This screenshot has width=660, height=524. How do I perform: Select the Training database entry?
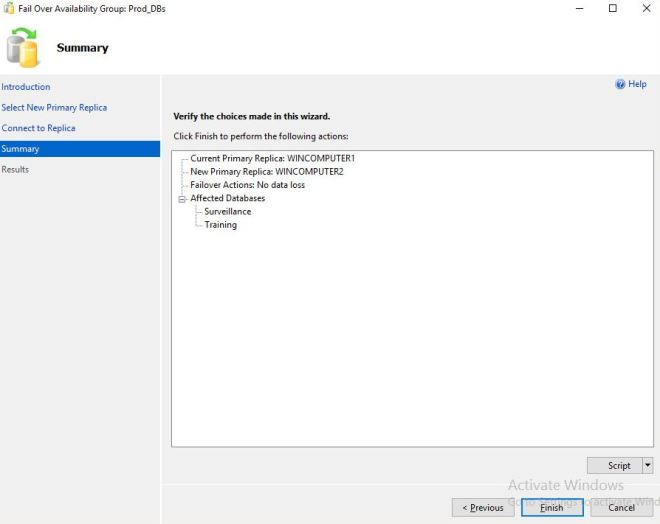pos(220,225)
